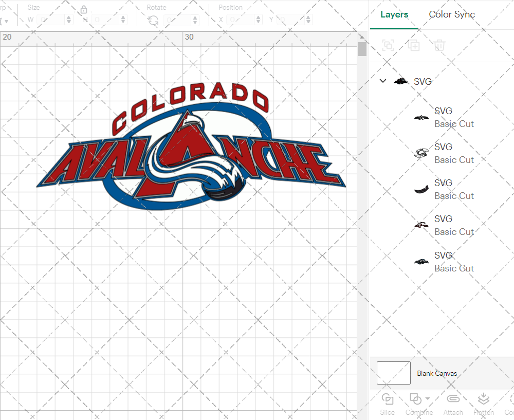
Task: Click the Position X input field
Action: (241, 20)
